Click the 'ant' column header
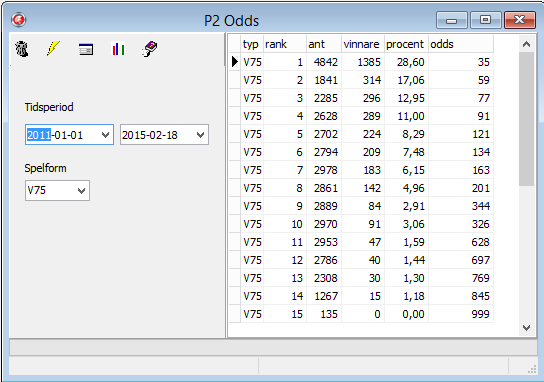 pos(324,44)
